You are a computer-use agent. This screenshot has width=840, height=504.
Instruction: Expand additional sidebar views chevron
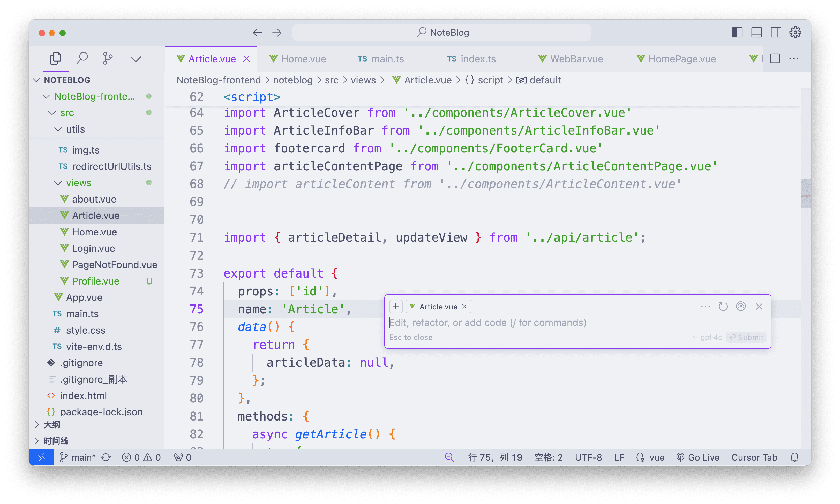click(x=136, y=59)
